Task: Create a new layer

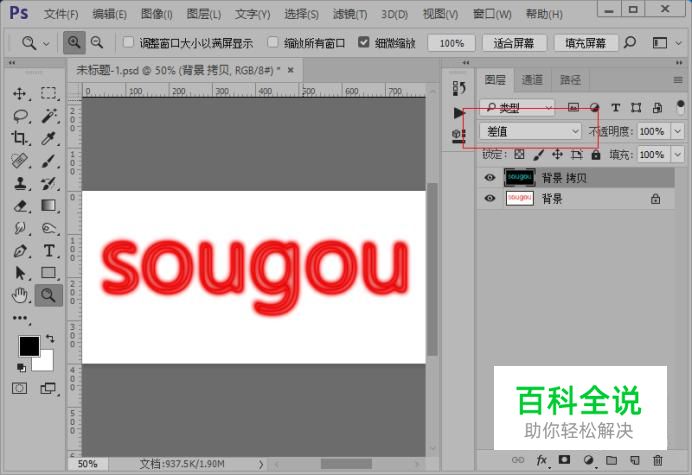Action: (634, 460)
